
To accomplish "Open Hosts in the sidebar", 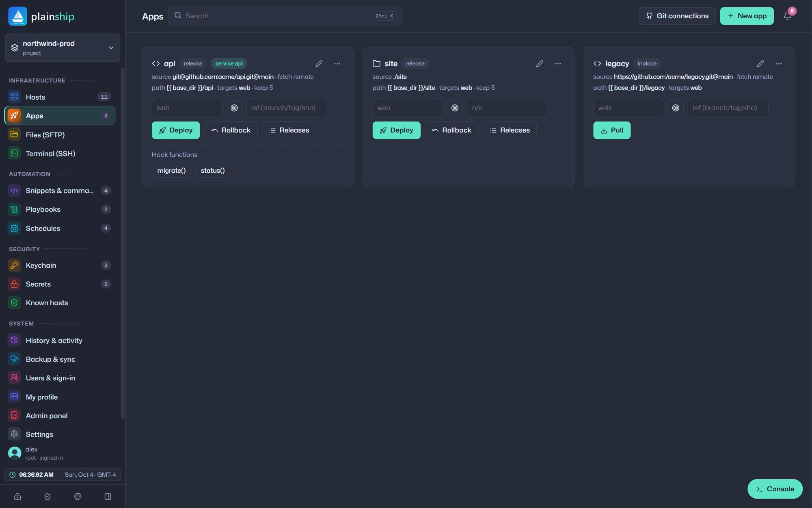I will [60, 97].
